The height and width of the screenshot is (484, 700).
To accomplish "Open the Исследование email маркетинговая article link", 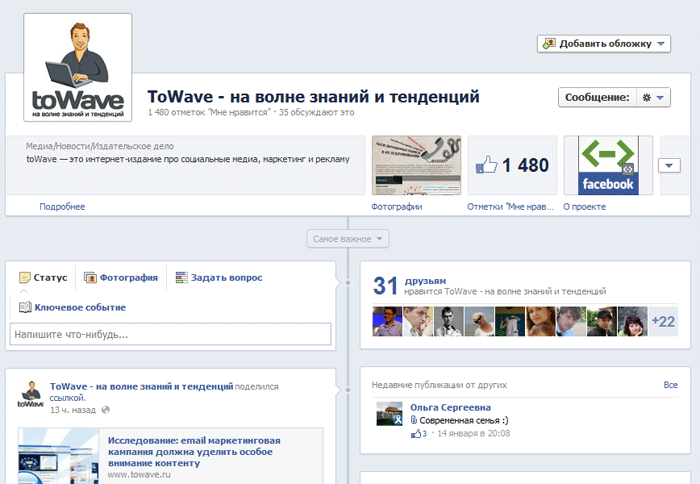I will point(194,451).
